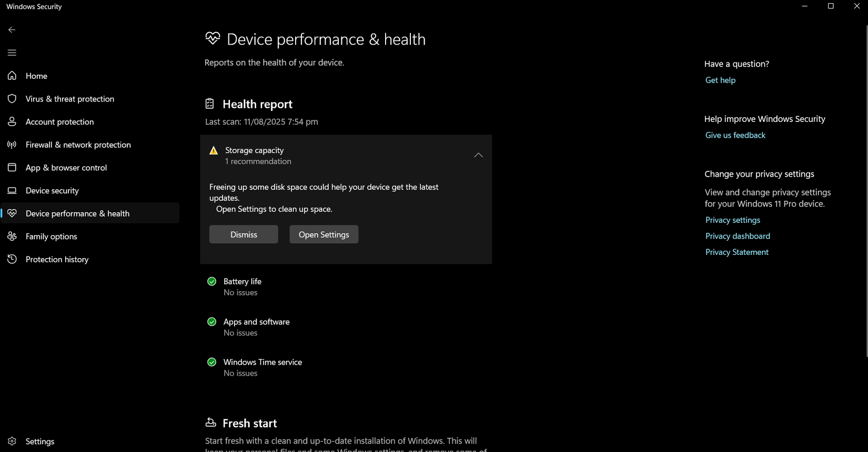Click the App & browser control window icon
This screenshot has width=868, height=452.
12,168
